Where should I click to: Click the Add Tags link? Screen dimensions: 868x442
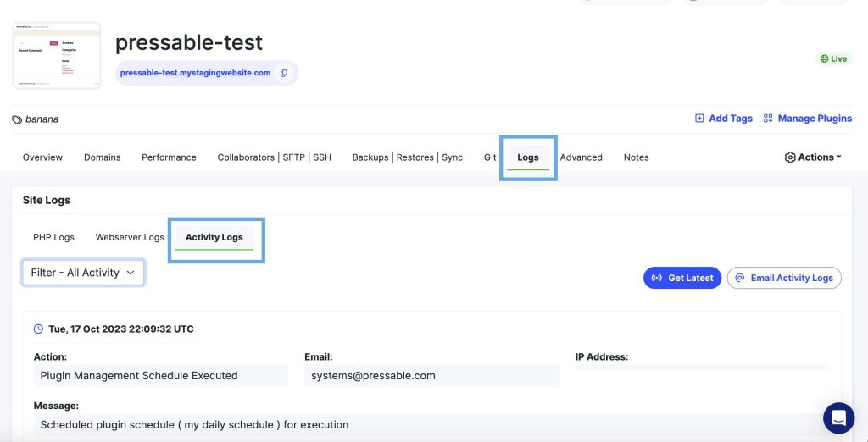pyautogui.click(x=723, y=119)
